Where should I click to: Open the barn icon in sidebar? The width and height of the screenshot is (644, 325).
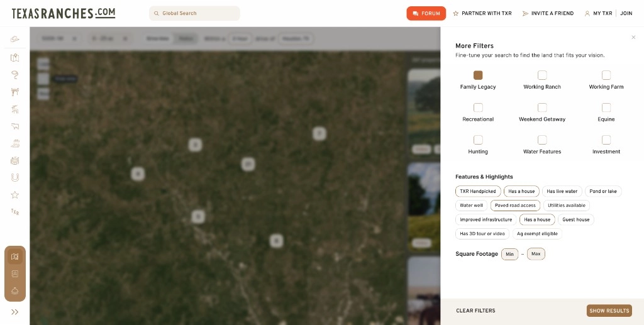15,160
